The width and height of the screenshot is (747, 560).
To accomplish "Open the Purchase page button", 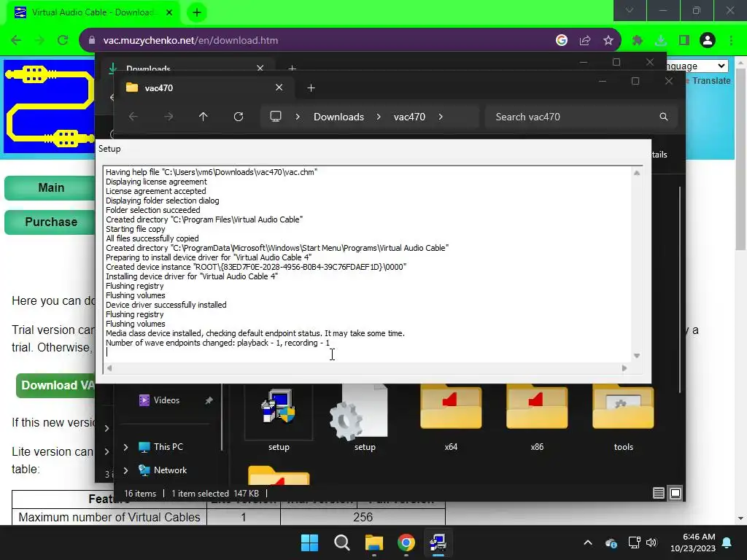I will pyautogui.click(x=51, y=222).
